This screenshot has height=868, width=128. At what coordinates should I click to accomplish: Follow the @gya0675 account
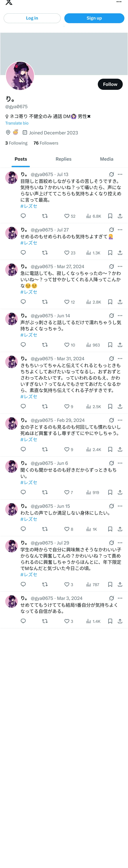(110, 84)
